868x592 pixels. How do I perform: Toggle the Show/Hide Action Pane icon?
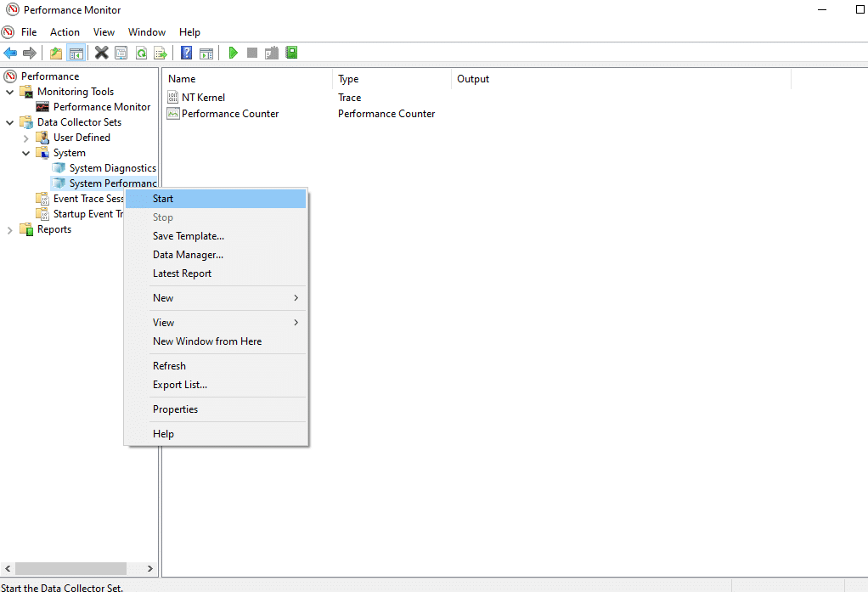pos(206,53)
